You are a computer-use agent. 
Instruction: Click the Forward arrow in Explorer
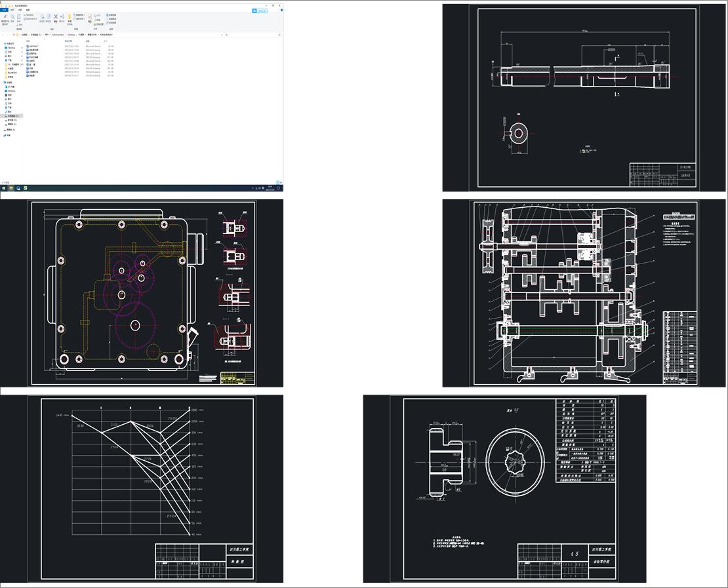(x=7, y=35)
